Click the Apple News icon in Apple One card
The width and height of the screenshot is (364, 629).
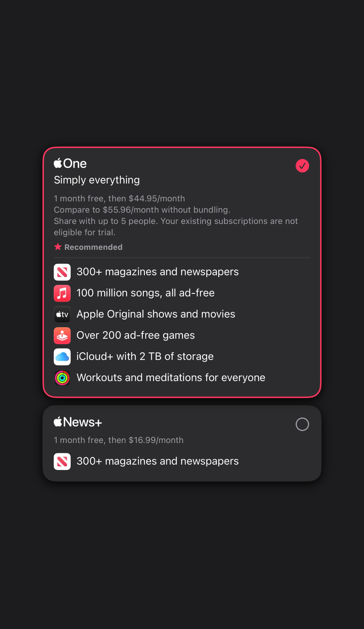62,272
